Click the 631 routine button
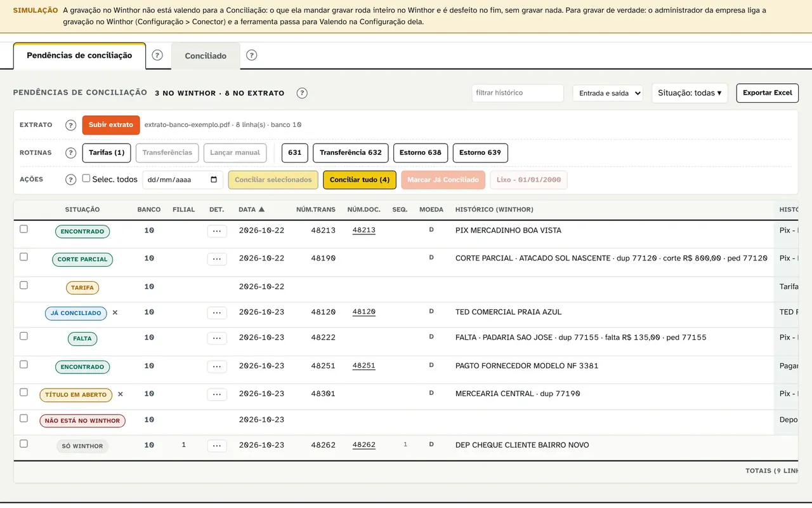Screen dimensions: 812x508 click(x=295, y=153)
